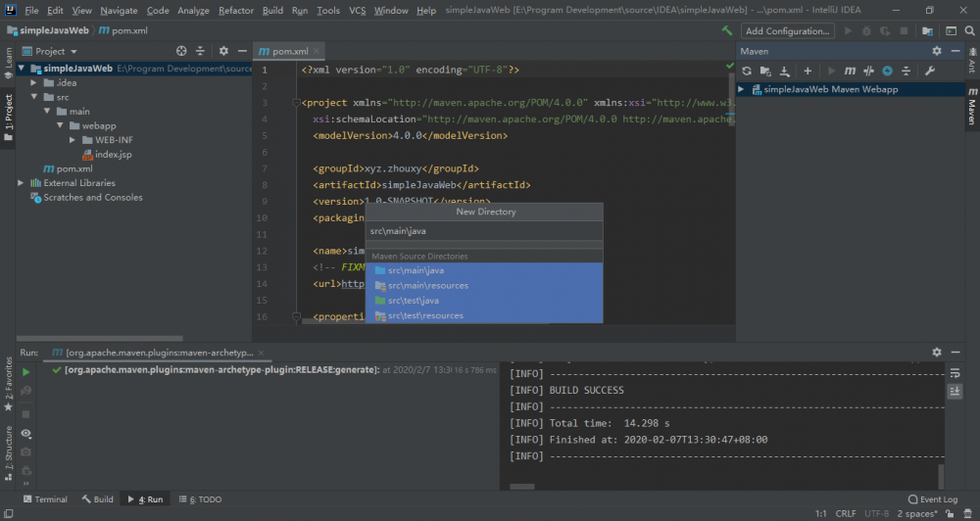
Task: Click CRLF line separator in status bar
Action: [x=846, y=513]
